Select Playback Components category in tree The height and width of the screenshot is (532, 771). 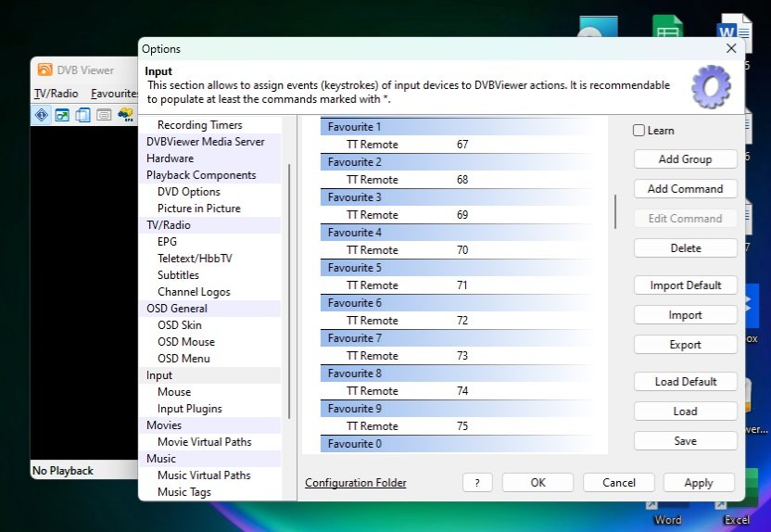tap(201, 175)
